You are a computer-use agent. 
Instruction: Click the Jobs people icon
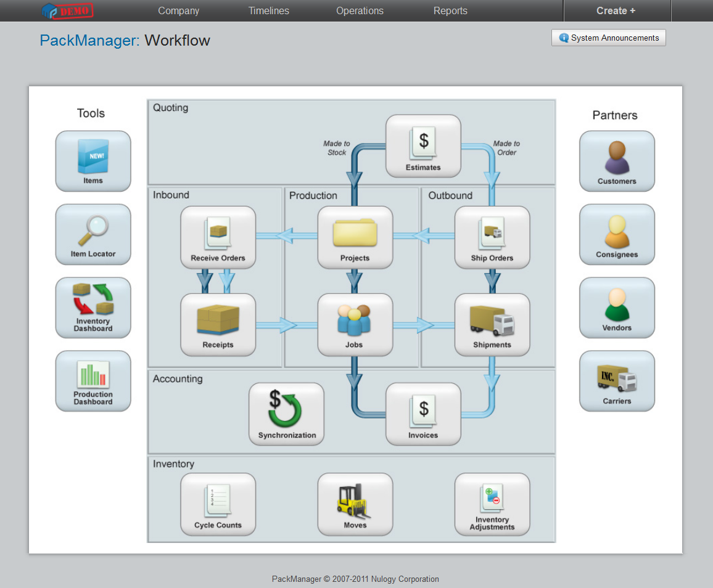coord(355,324)
